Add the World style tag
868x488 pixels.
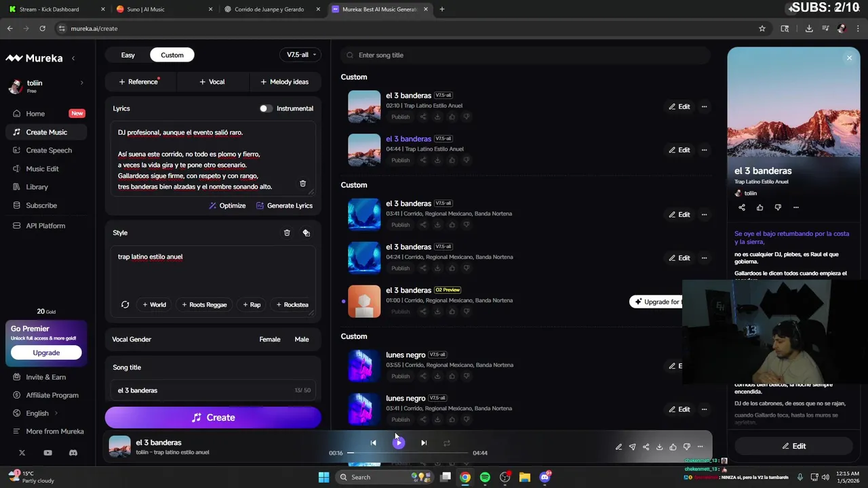click(x=154, y=304)
